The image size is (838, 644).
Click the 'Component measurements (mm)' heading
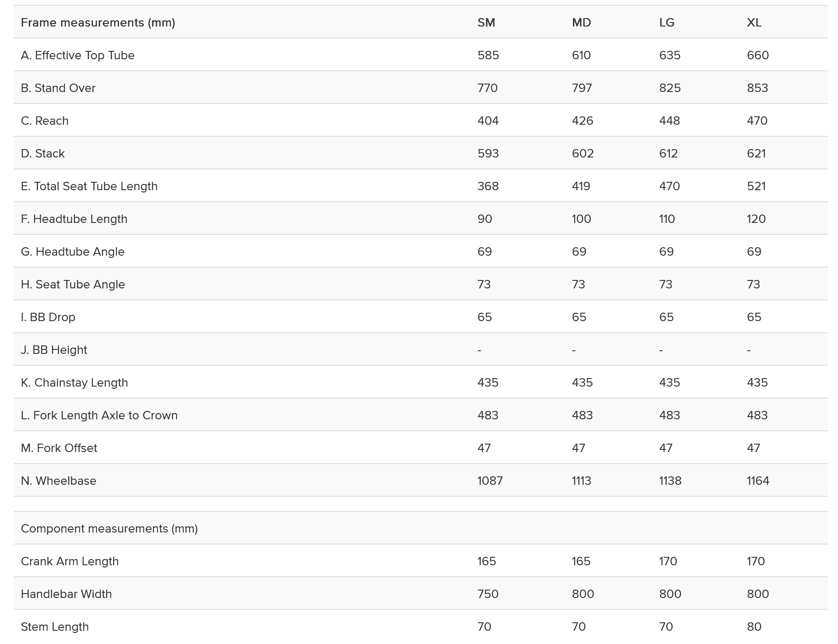[x=109, y=529]
